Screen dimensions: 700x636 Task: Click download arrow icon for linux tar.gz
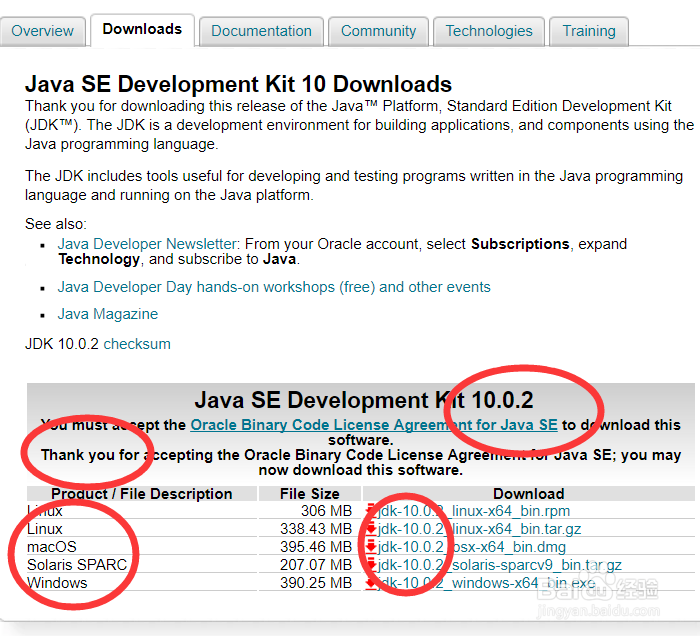[x=371, y=529]
